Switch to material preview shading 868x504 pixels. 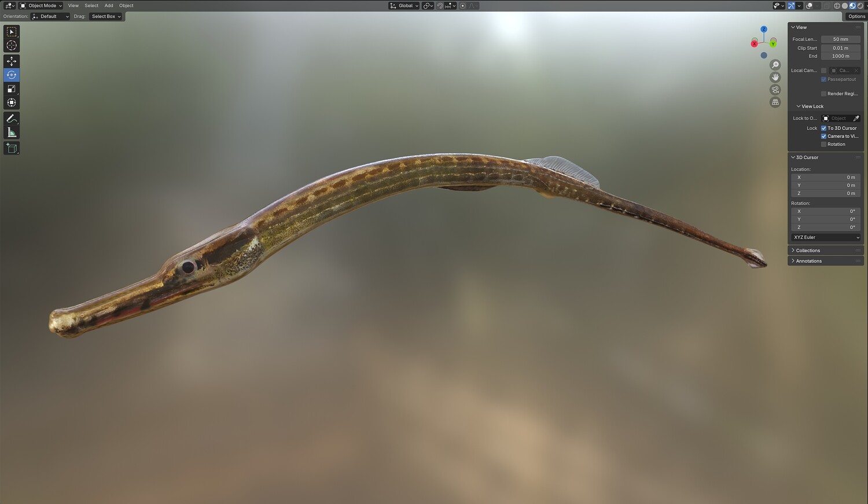coord(852,6)
